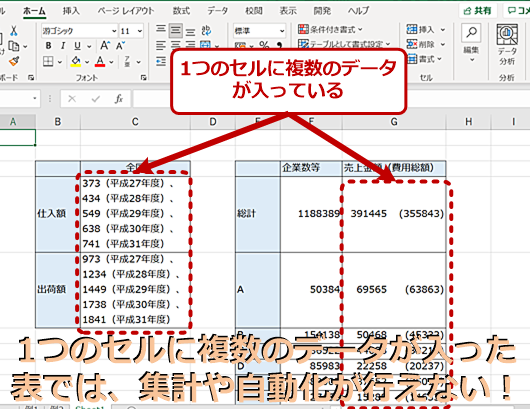Insert cells with the 挿入 cell icon
This screenshot has width=530, height=409.
click(x=420, y=30)
